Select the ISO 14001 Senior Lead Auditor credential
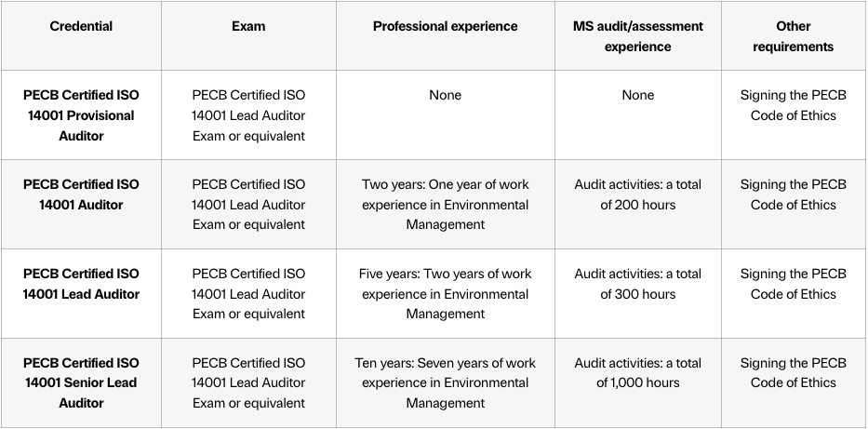868x429 pixels. (x=81, y=382)
